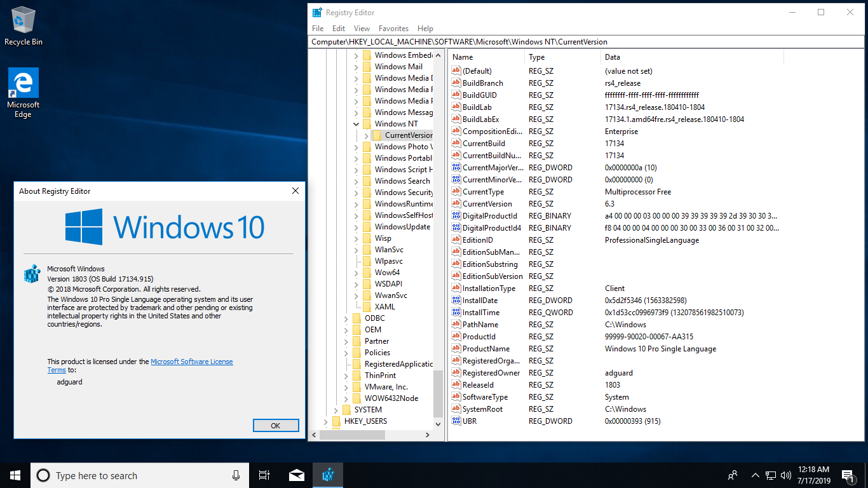Expand the WOW6432Node key
Viewport: 868px width, 488px height.
point(346,398)
